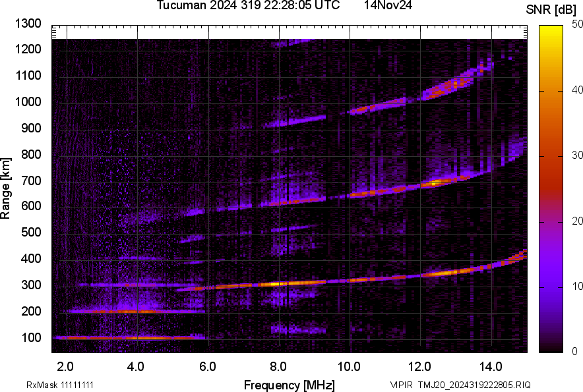The height and width of the screenshot is (392, 583).
Task: Click range tick label '800'
Action: (31, 154)
